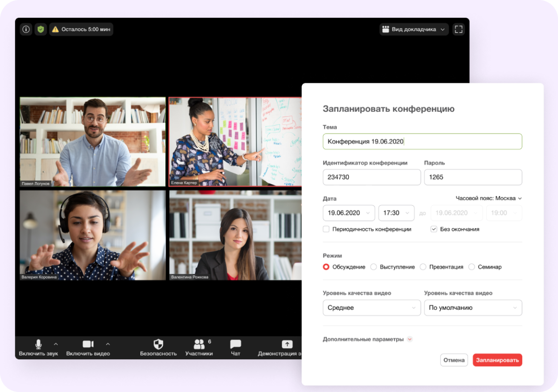Enable Периодичность конференции checkbox
The width and height of the screenshot is (558, 392).
tap(326, 229)
